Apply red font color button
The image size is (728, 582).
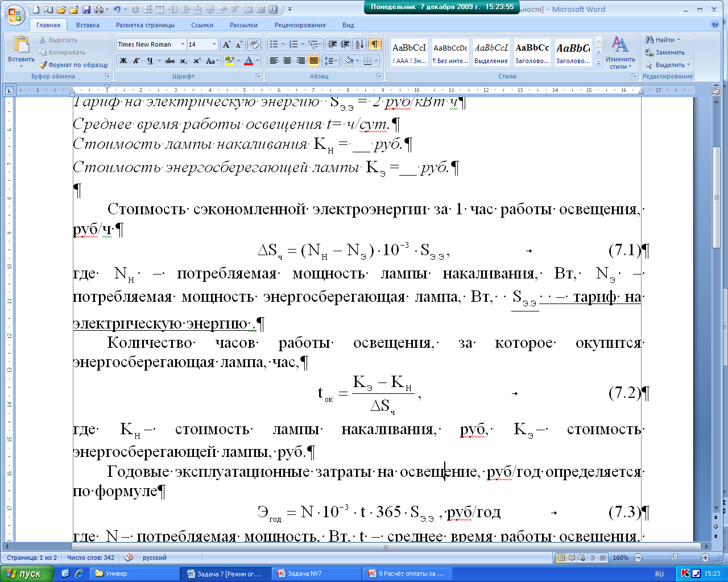tap(248, 61)
